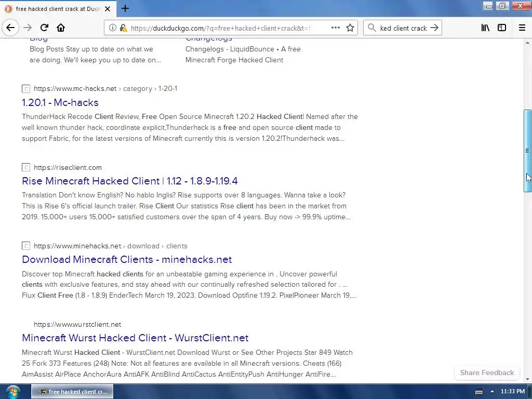Reload the current page

[x=44, y=28]
